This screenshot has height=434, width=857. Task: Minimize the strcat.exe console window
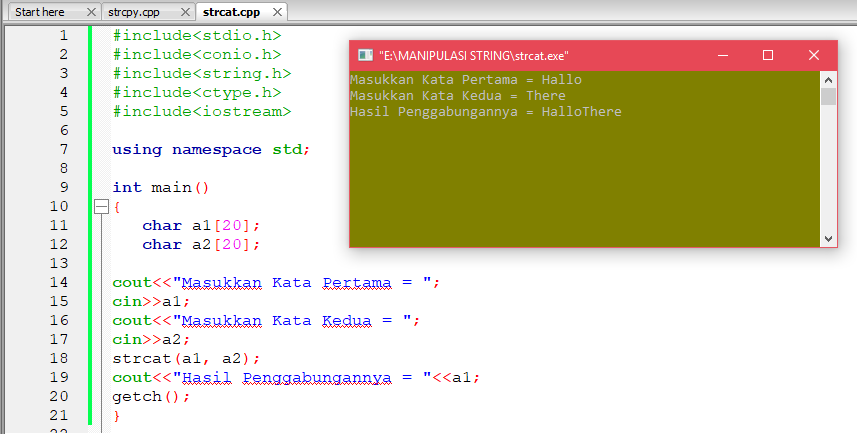tap(723, 55)
